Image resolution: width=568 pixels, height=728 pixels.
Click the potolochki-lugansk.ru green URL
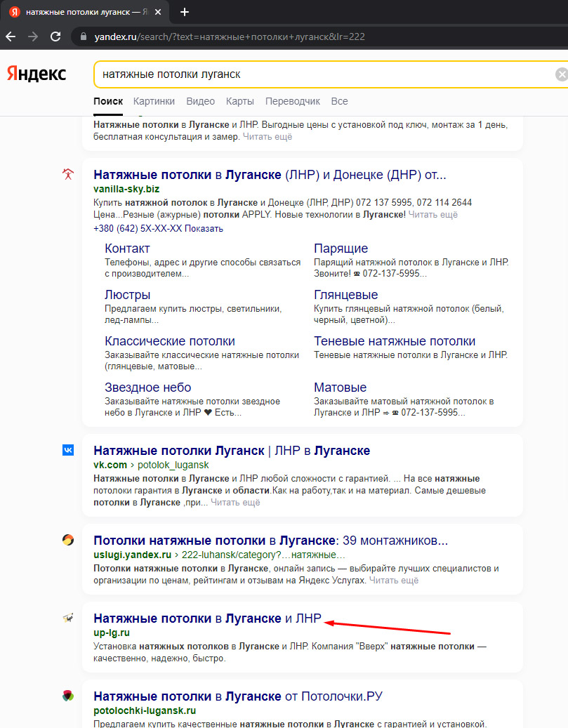click(x=145, y=711)
